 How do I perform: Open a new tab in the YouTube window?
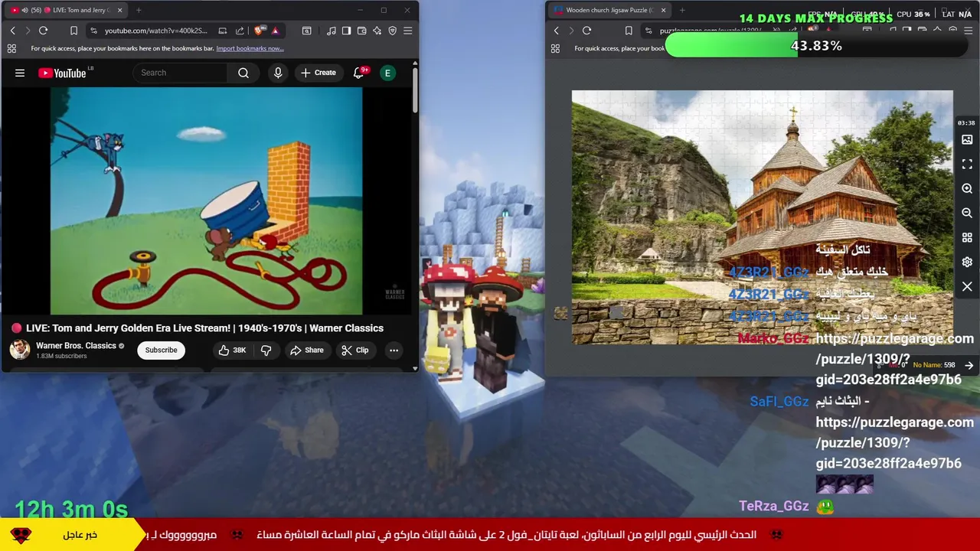[139, 10]
